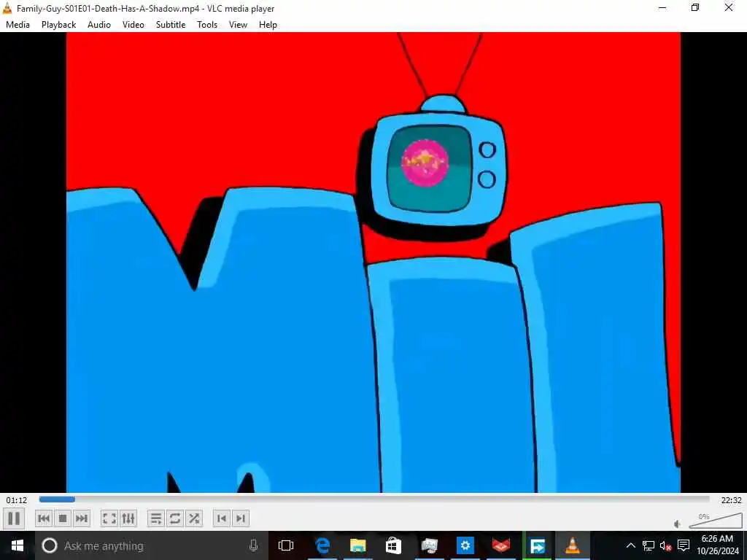
Task: Open File Explorer from taskbar
Action: (357, 545)
